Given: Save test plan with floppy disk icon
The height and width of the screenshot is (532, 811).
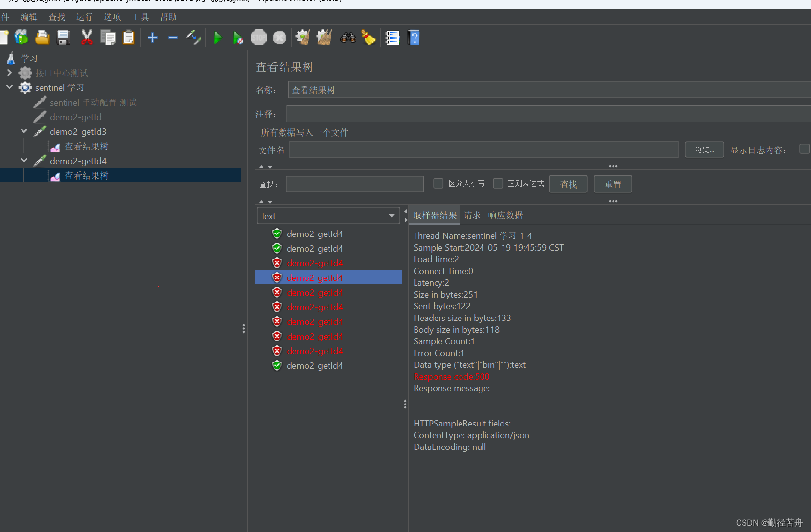Looking at the screenshot, I should 64,38.
